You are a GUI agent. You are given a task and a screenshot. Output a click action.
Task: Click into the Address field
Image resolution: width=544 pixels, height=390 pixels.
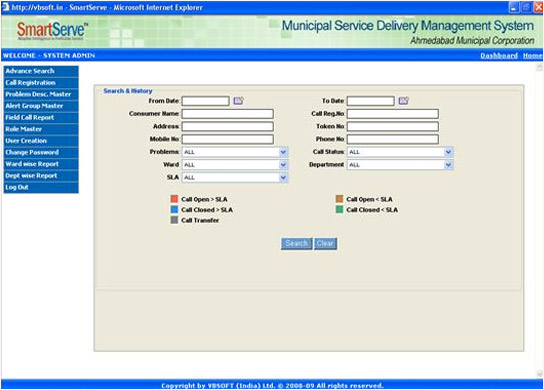pyautogui.click(x=228, y=127)
